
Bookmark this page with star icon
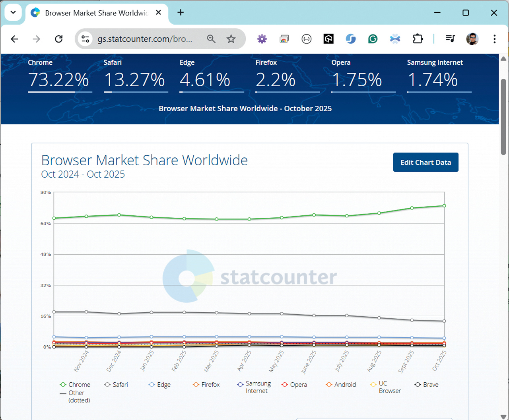[231, 39]
